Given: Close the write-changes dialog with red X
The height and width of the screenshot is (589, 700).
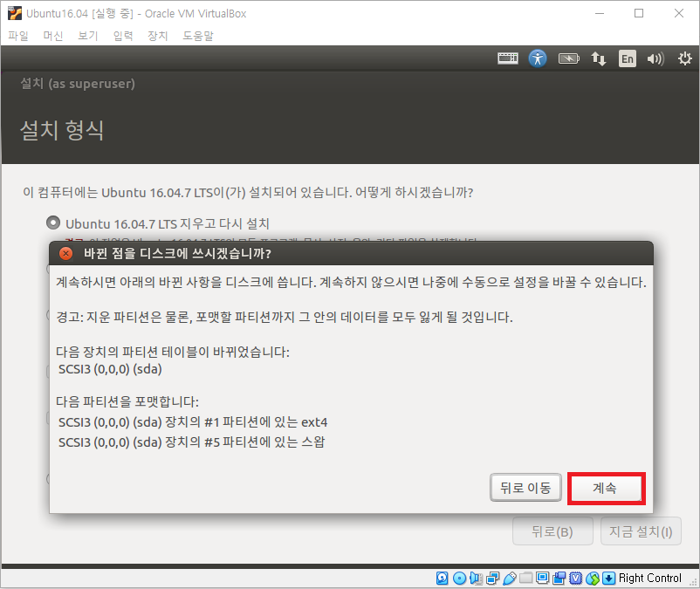Looking at the screenshot, I should 65,253.
